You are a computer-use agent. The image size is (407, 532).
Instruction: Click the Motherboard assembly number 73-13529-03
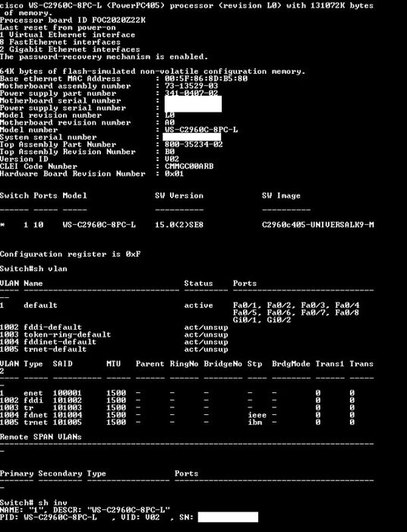[191, 86]
